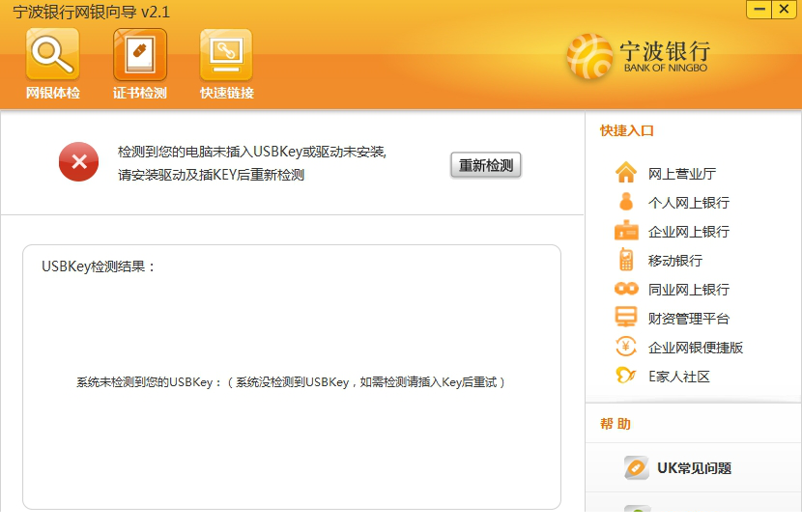Click the red error X icon
802x532 pixels.
coord(79,162)
